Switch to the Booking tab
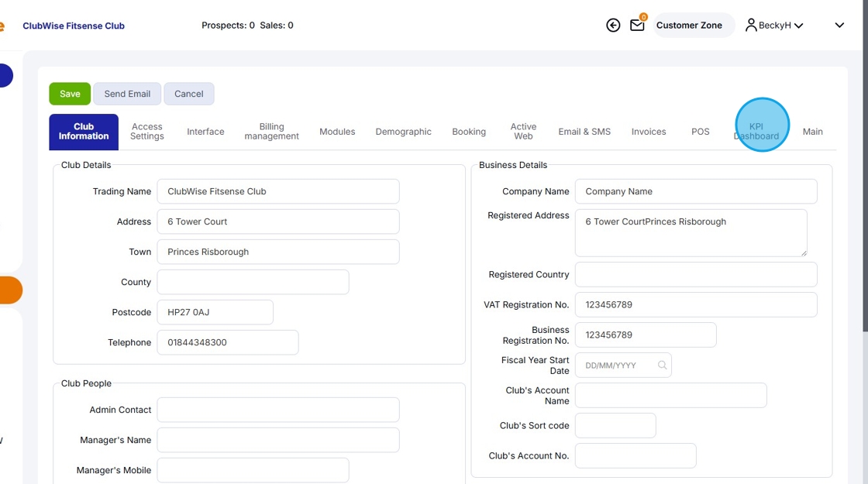 (469, 132)
